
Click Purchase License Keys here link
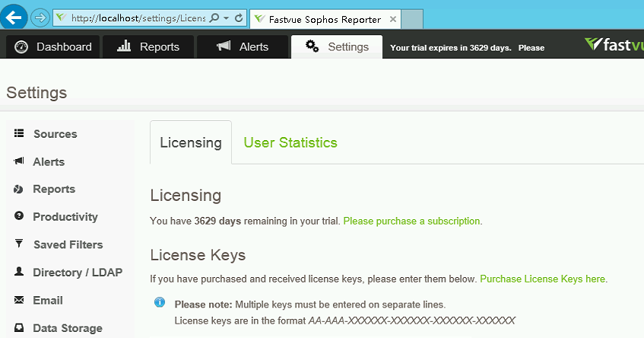click(543, 279)
